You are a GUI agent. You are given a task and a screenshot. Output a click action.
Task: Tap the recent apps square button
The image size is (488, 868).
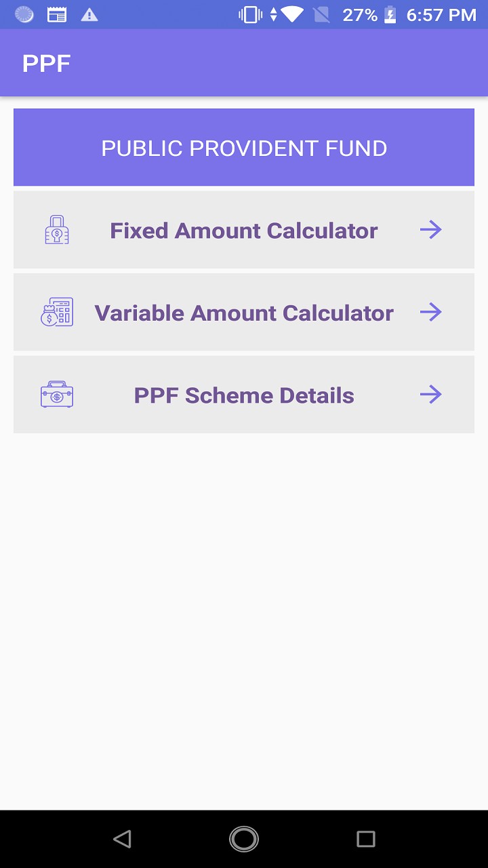click(x=366, y=840)
